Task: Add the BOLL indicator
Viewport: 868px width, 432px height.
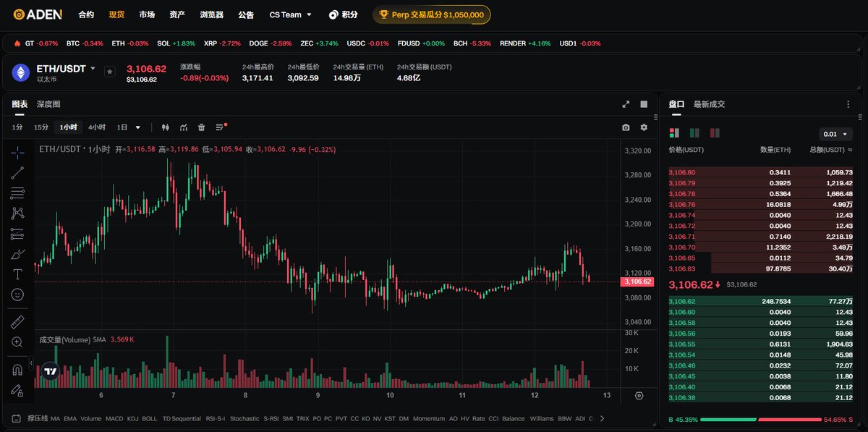Action: point(150,418)
